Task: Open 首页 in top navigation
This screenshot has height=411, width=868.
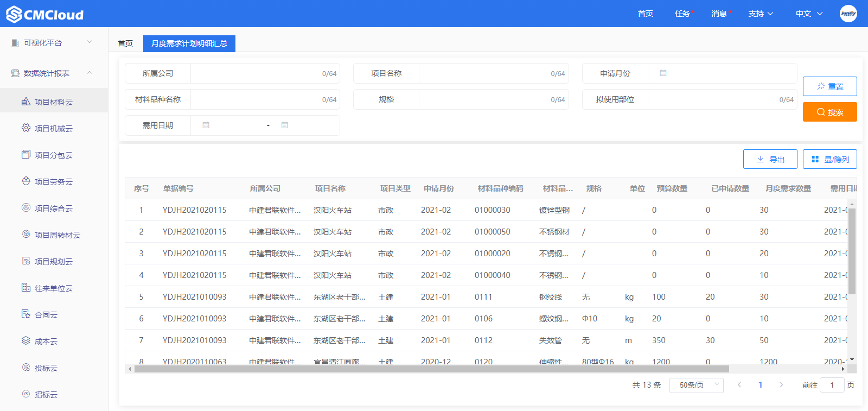Action: click(646, 14)
